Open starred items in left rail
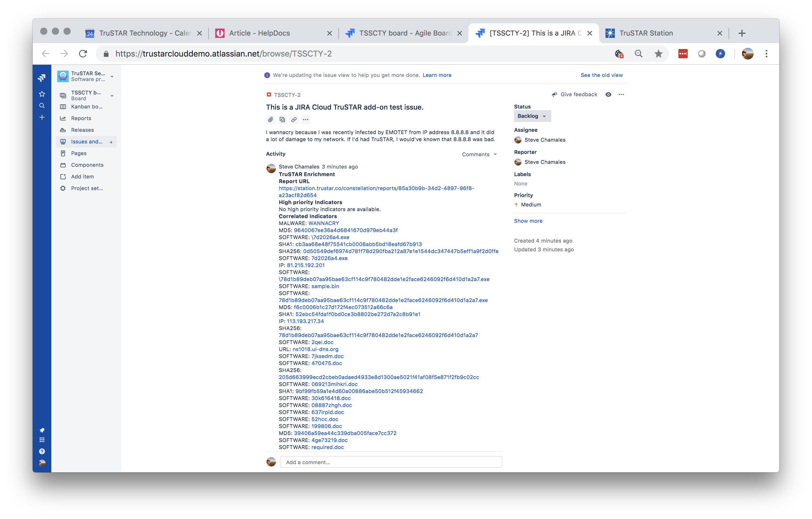Screen dimensions: 812x519 42,94
